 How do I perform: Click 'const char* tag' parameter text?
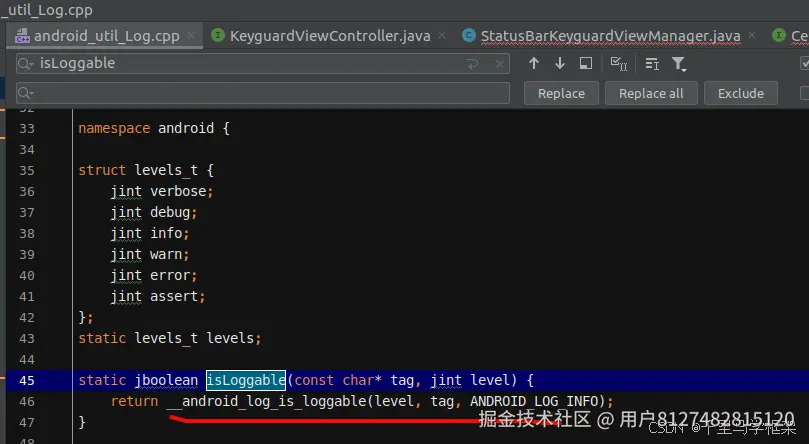pyautogui.click(x=354, y=381)
